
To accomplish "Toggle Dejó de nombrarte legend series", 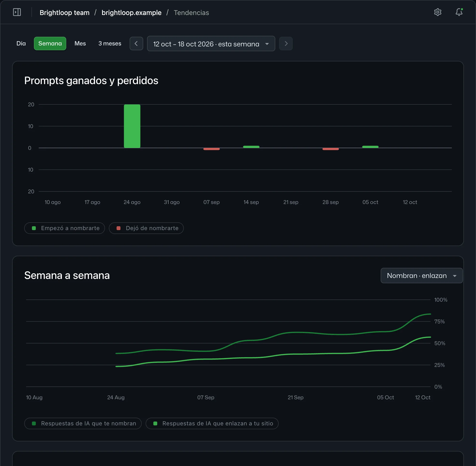I will click(x=146, y=228).
